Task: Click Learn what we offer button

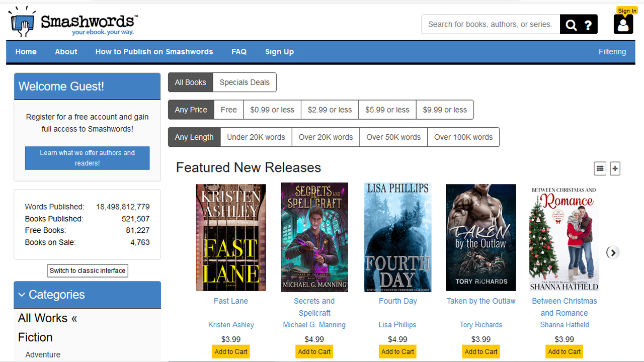Action: coord(87,158)
